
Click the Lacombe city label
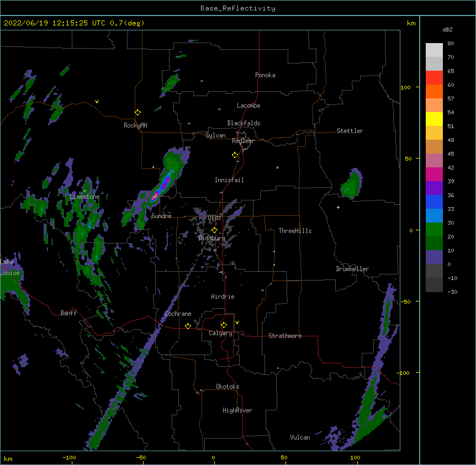click(x=248, y=105)
